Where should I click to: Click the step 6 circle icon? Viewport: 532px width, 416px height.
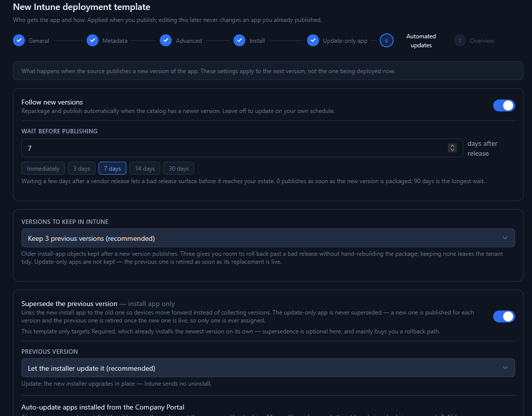coord(387,40)
